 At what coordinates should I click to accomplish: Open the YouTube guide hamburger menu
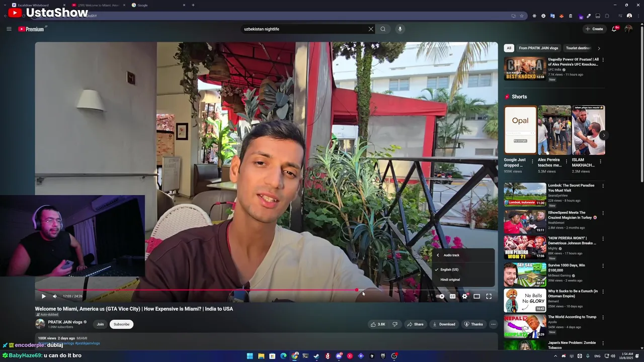pyautogui.click(x=9, y=29)
